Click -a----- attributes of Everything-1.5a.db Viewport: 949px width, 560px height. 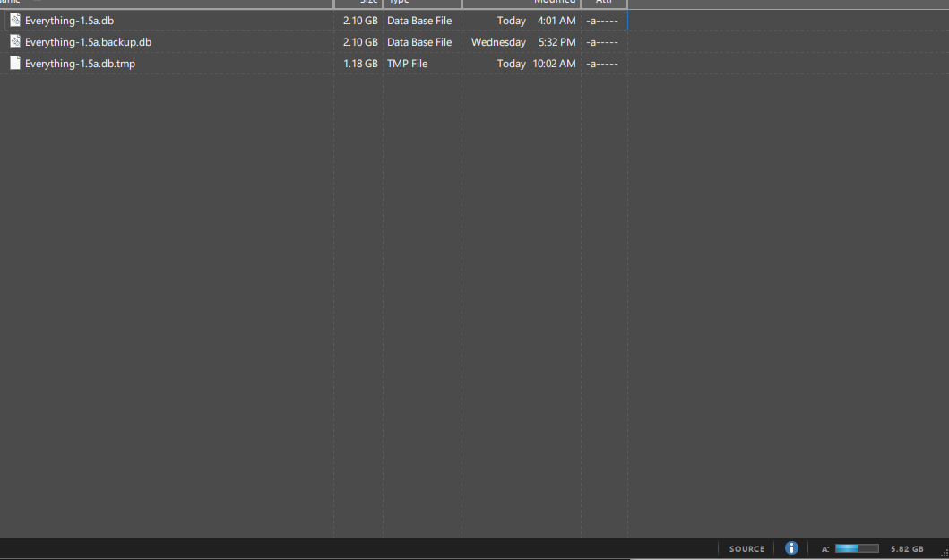602,21
